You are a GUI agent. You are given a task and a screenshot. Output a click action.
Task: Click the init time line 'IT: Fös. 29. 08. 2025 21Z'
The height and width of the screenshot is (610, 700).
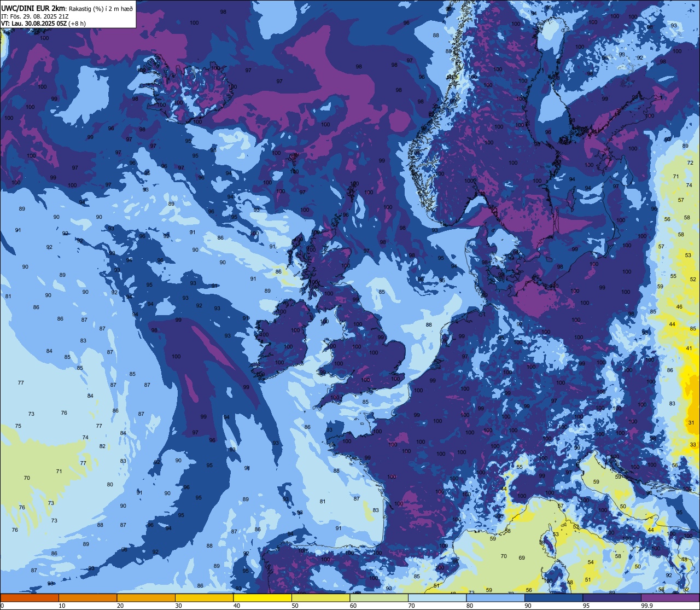coord(34,16)
